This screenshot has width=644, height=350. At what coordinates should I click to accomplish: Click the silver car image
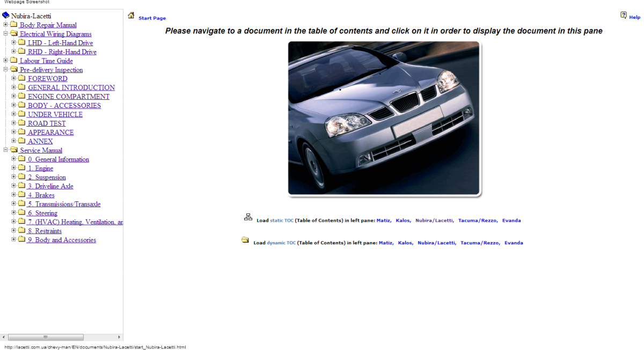384,118
